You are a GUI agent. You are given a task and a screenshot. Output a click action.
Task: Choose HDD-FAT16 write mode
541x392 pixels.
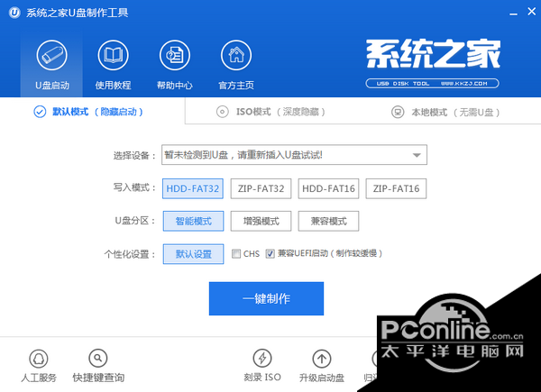(x=328, y=188)
